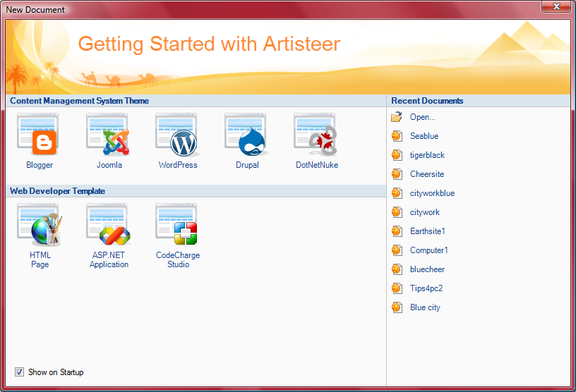
Task: Open recent document Earthsite1
Action: click(x=428, y=231)
